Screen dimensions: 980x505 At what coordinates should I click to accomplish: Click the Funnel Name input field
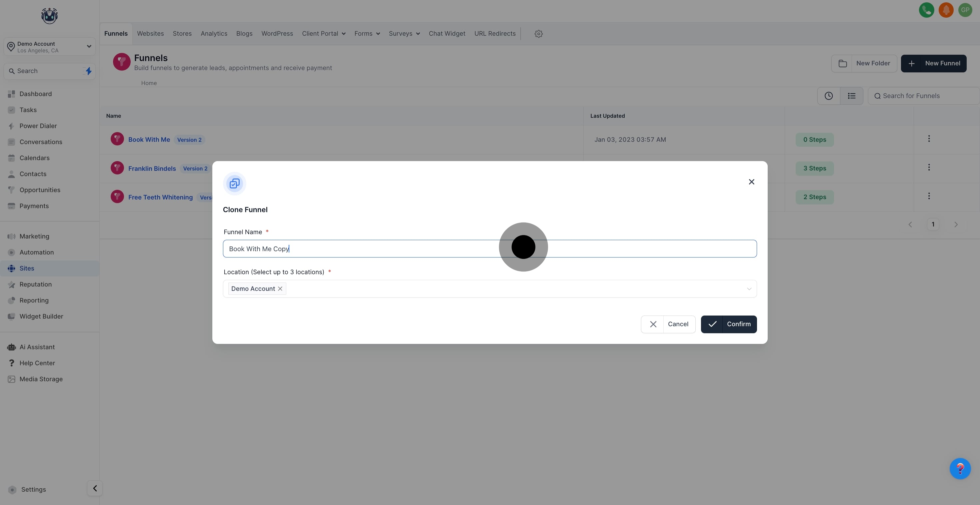(x=380, y=249)
